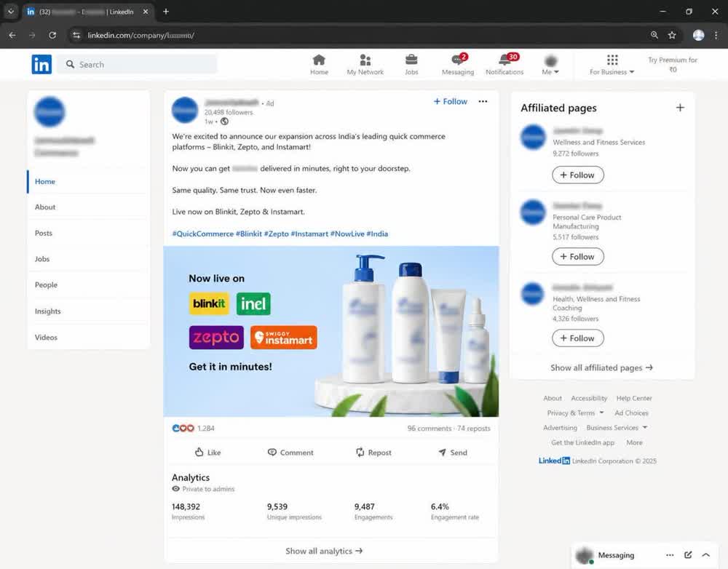Click Show all analytics link
Screen dimensions: 728x569
324,551
